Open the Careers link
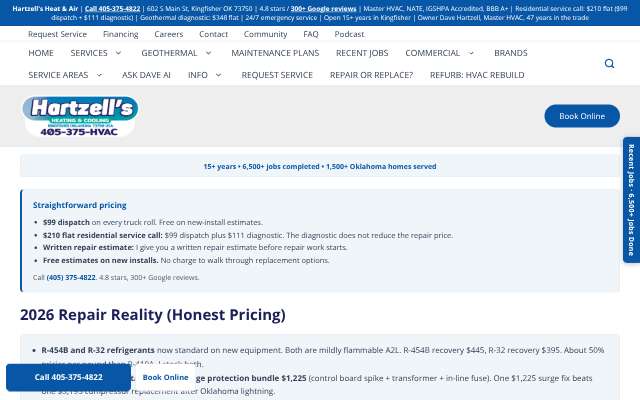Viewport: 640px width, 400px height. point(169,34)
